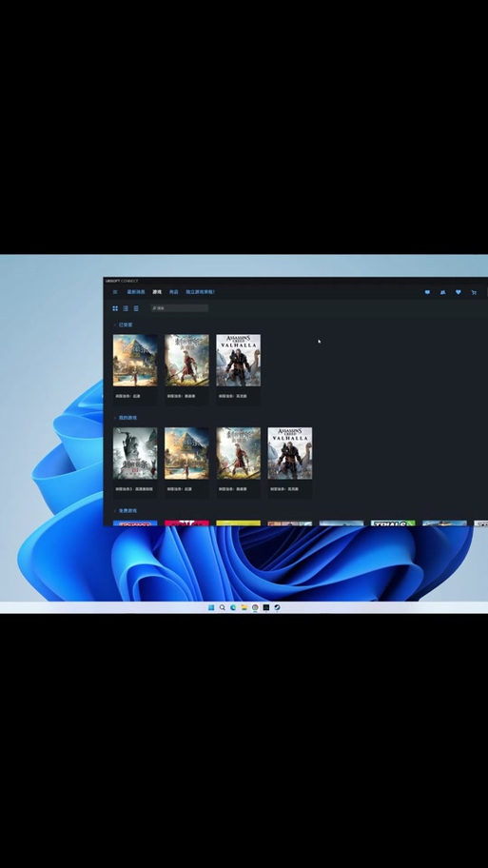Image resolution: width=488 pixels, height=868 pixels.
Task: Switch to the middle list view
Action: coord(126,308)
